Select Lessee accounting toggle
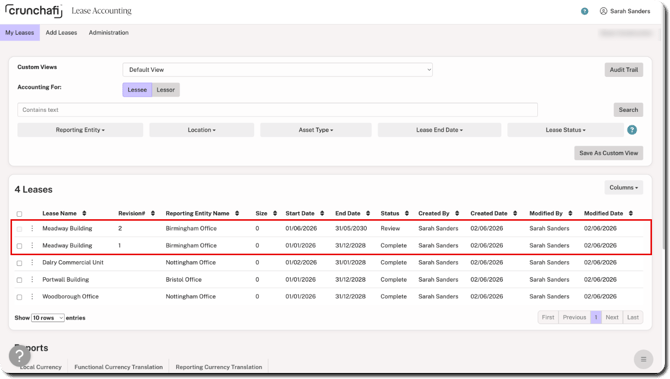The image size is (670, 379). (137, 90)
